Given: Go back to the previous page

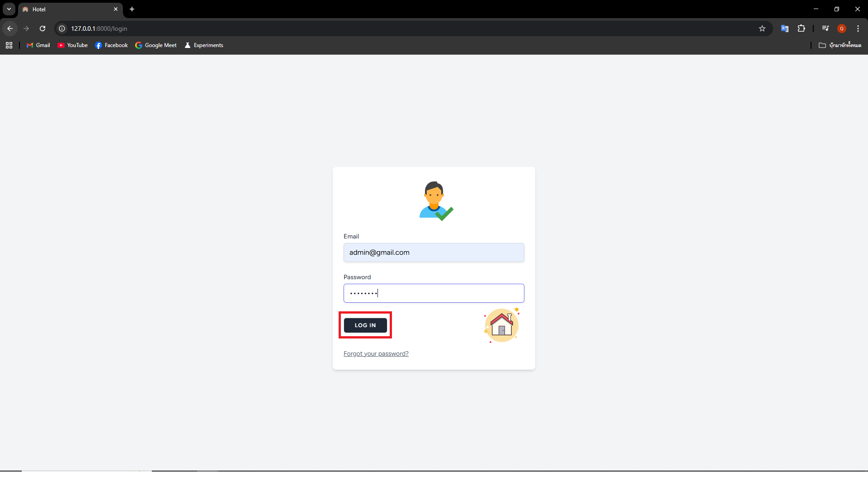Looking at the screenshot, I should 10,29.
